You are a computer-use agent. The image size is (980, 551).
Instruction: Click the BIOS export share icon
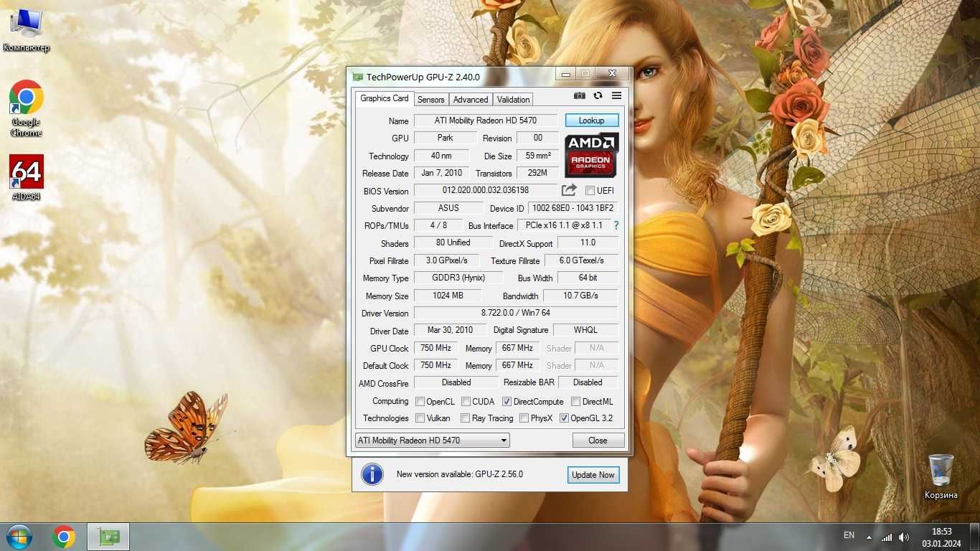(569, 190)
